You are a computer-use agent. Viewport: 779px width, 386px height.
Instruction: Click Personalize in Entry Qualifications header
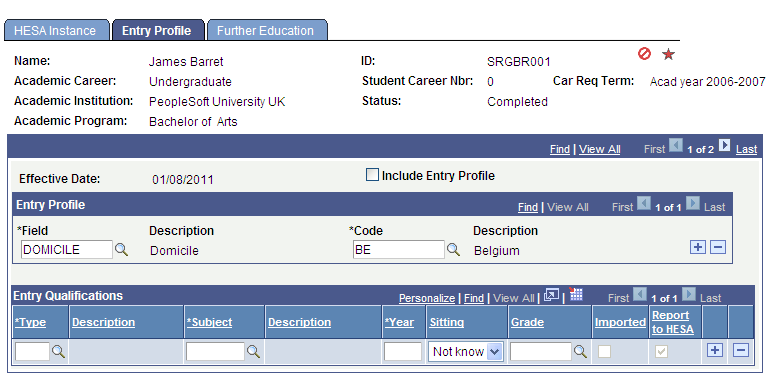[427, 298]
